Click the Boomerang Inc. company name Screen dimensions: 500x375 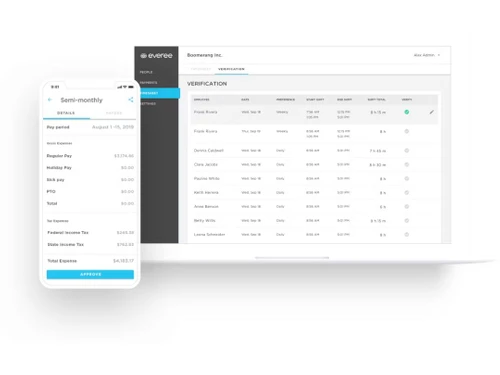(205, 55)
